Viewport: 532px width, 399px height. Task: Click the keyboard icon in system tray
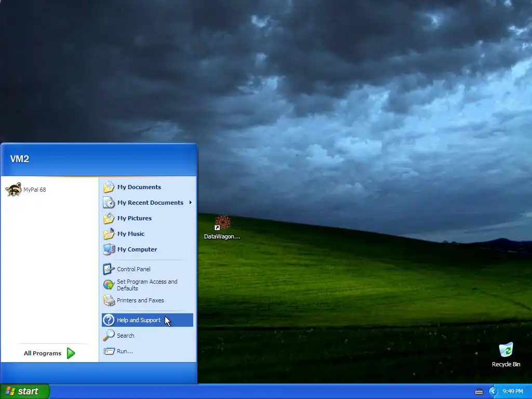pyautogui.click(x=478, y=392)
